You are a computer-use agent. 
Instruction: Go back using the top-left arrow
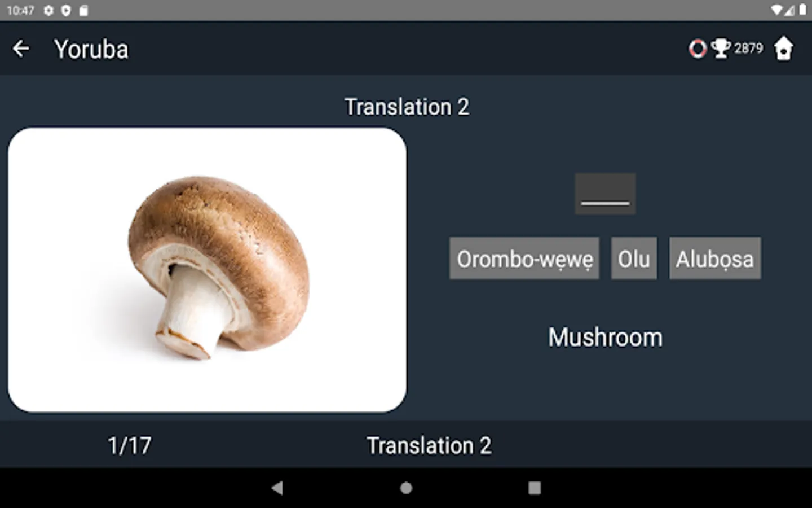pos(21,49)
